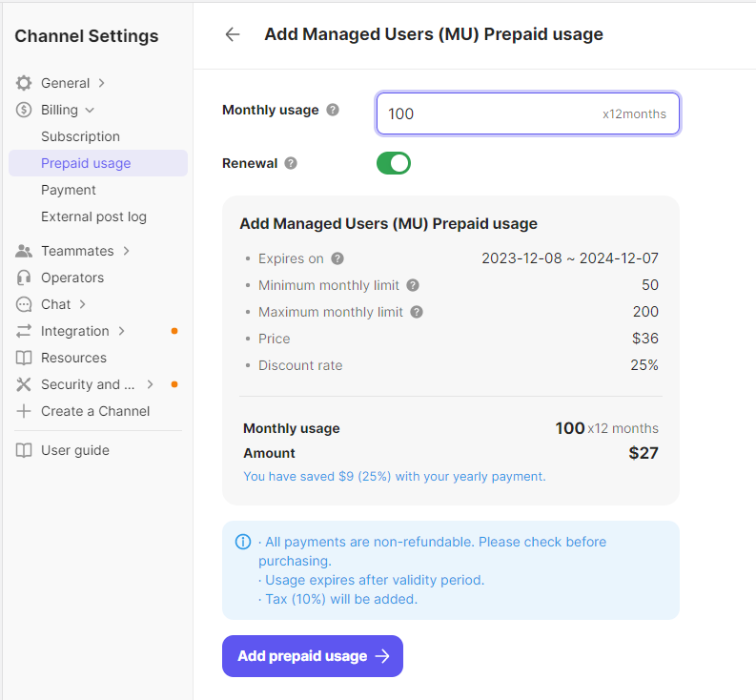Open Minimum monthly limit help icon

tap(413, 285)
